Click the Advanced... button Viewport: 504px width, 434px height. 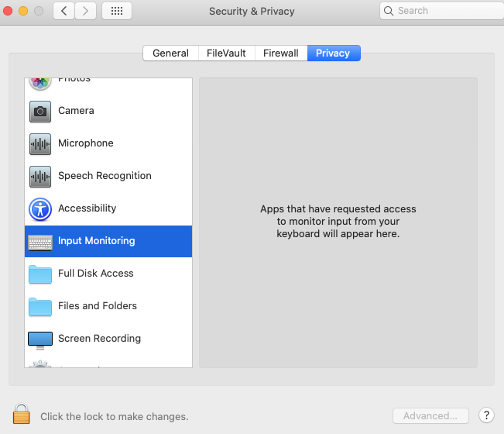(x=430, y=415)
